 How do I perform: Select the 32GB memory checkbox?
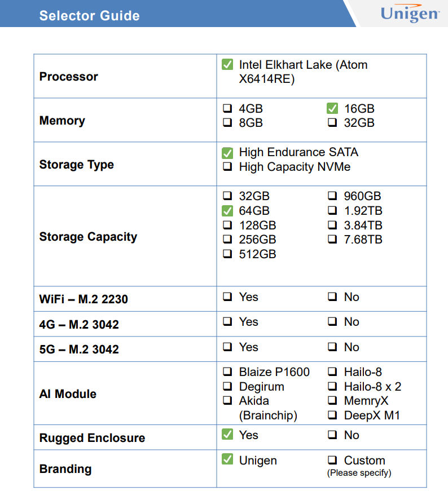point(332,123)
